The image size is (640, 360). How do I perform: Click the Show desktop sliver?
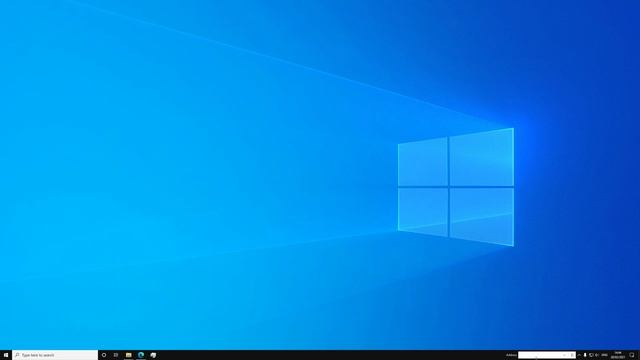click(639, 355)
